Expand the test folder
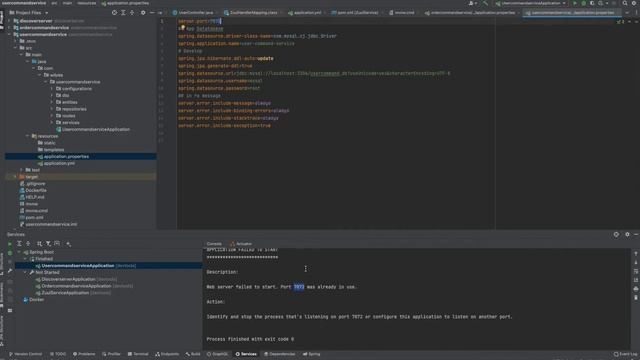 (22, 170)
